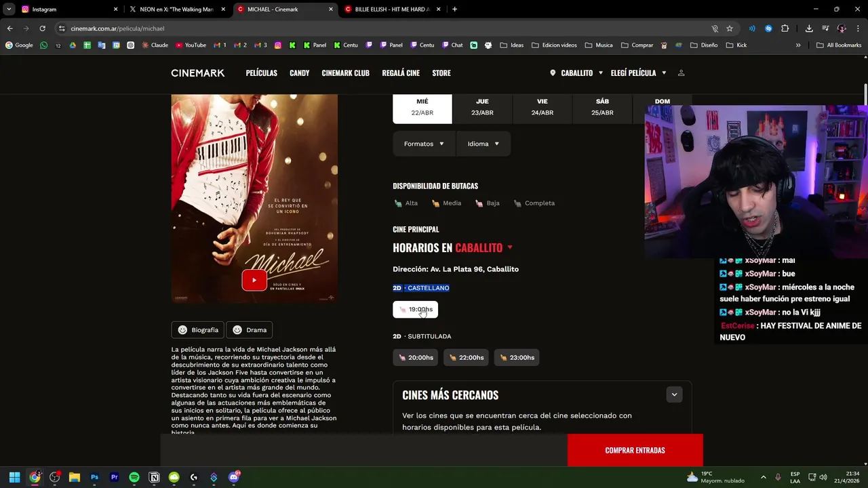Screen dimensions: 868x488
Task: Go back with the browser back arrow
Action: pos(9,28)
